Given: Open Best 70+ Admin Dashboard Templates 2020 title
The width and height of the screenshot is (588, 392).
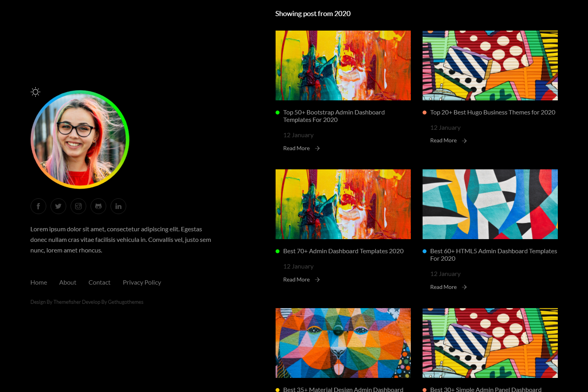Looking at the screenshot, I should pos(343,251).
